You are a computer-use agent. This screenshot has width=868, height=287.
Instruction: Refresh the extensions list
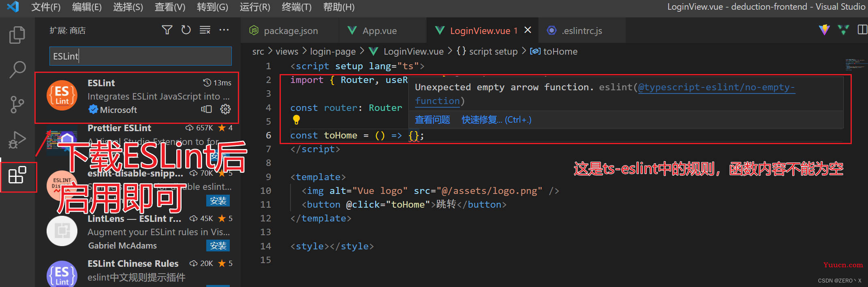coord(186,30)
